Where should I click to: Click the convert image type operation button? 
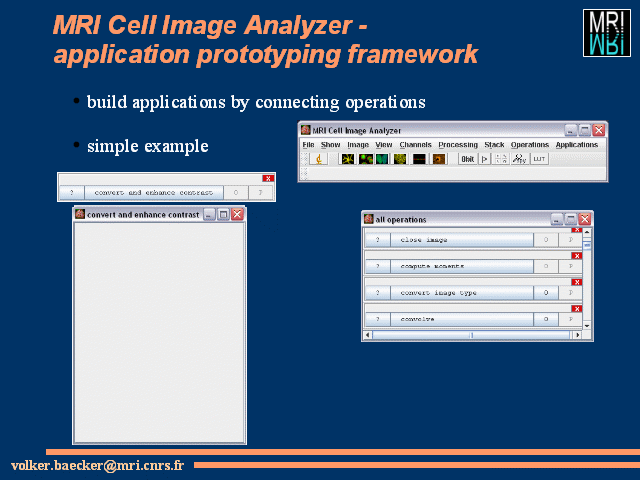click(462, 293)
